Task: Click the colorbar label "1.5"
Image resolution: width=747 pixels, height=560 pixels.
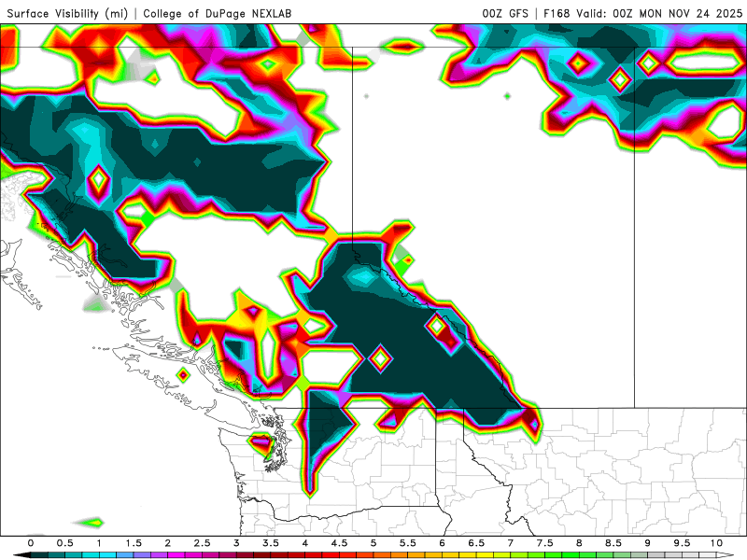Action: pyautogui.click(x=134, y=543)
